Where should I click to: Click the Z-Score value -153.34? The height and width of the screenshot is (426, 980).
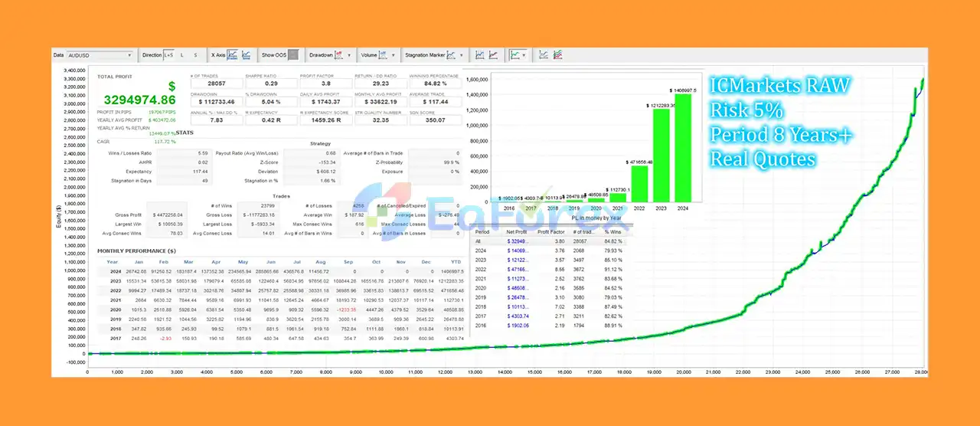tap(325, 162)
